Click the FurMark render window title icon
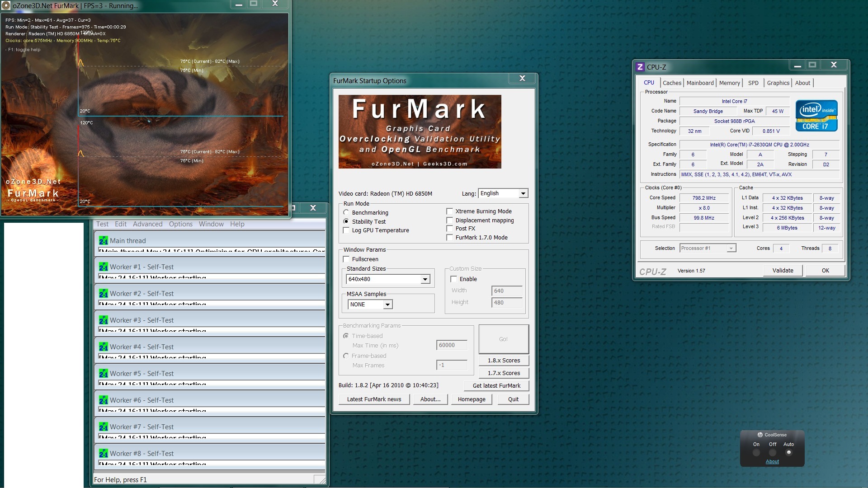Image resolution: width=868 pixels, height=488 pixels. 6,6
